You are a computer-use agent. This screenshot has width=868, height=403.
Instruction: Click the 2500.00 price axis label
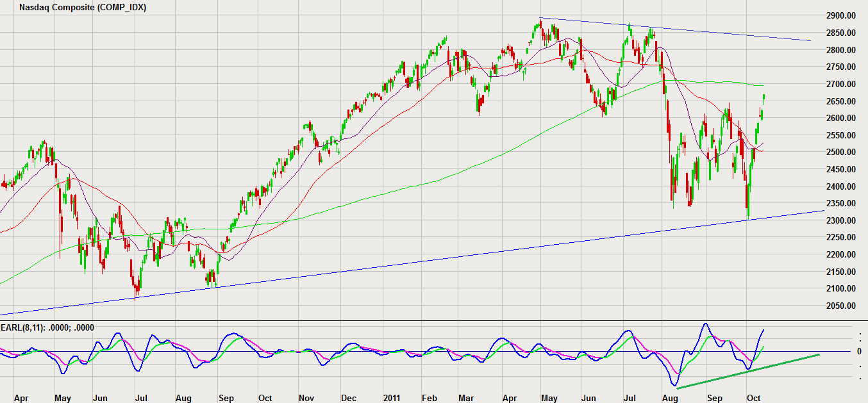tap(840, 152)
